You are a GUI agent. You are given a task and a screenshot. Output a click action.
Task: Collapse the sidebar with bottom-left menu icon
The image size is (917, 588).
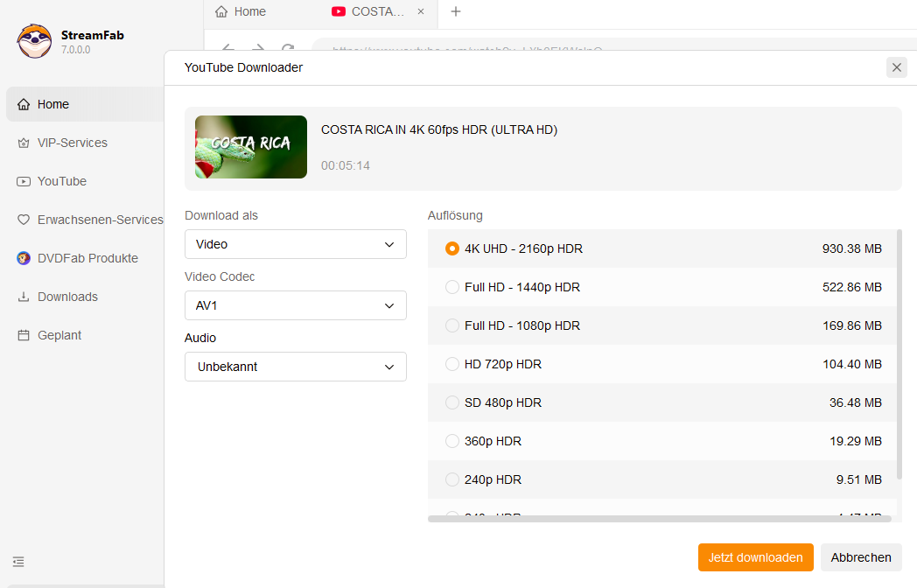18,562
